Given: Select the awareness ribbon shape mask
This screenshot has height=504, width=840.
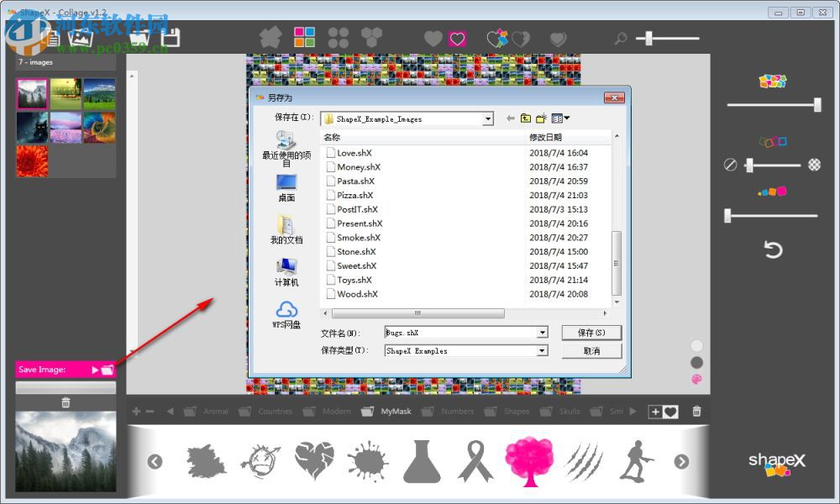Looking at the screenshot, I should tap(476, 460).
